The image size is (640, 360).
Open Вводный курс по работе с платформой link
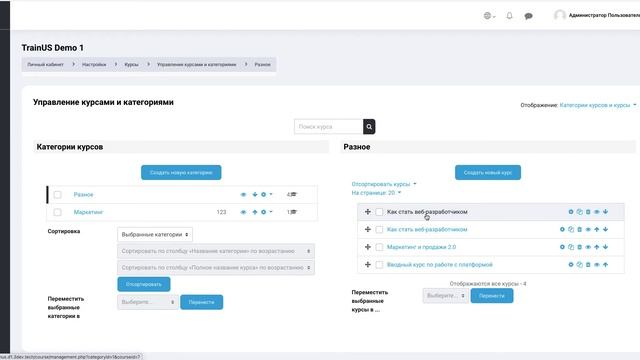(x=440, y=264)
